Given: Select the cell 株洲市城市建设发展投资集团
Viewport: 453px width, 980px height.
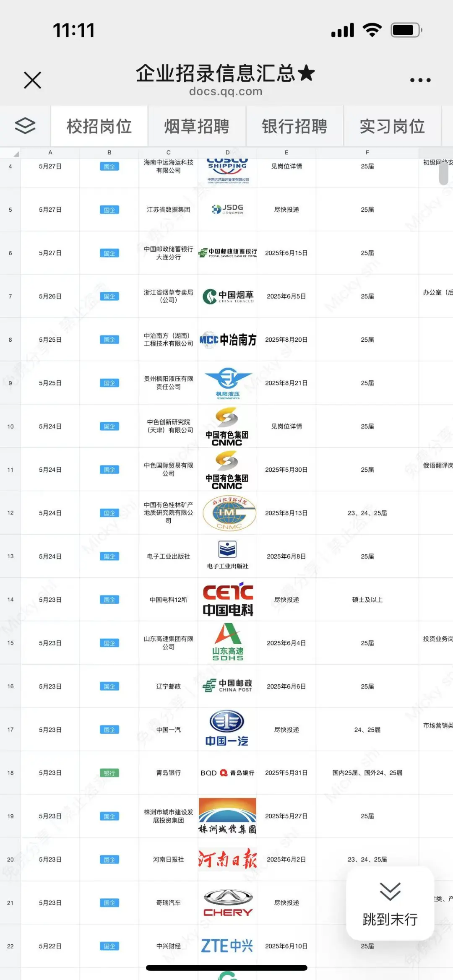Looking at the screenshot, I should click(x=169, y=816).
